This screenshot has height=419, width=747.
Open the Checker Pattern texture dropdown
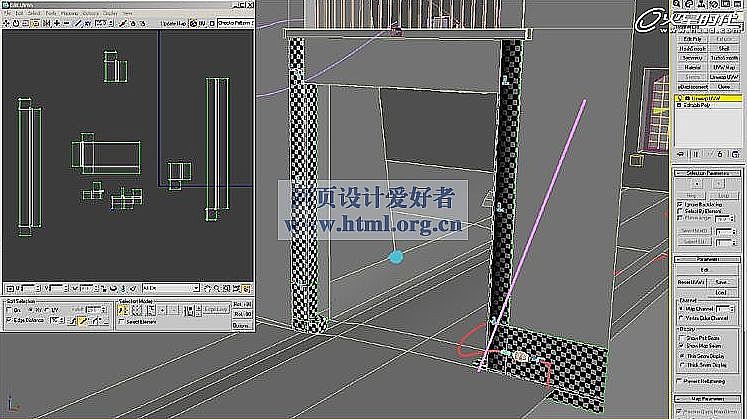[x=235, y=23]
